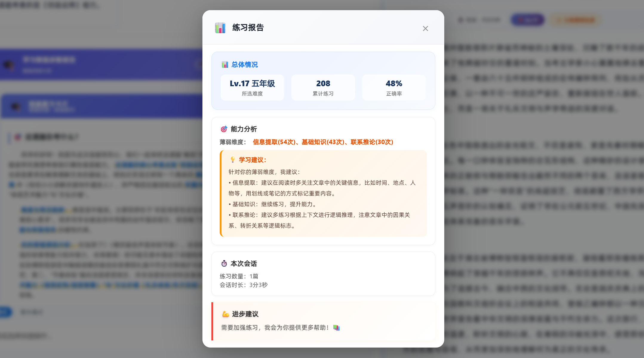Select the 48% 正确率 card
Viewport: 644px width, 358px height.
[x=394, y=87]
